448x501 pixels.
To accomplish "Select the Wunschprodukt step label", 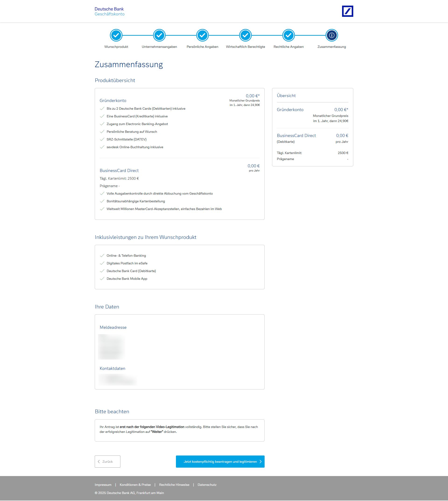I will pyautogui.click(x=116, y=47).
